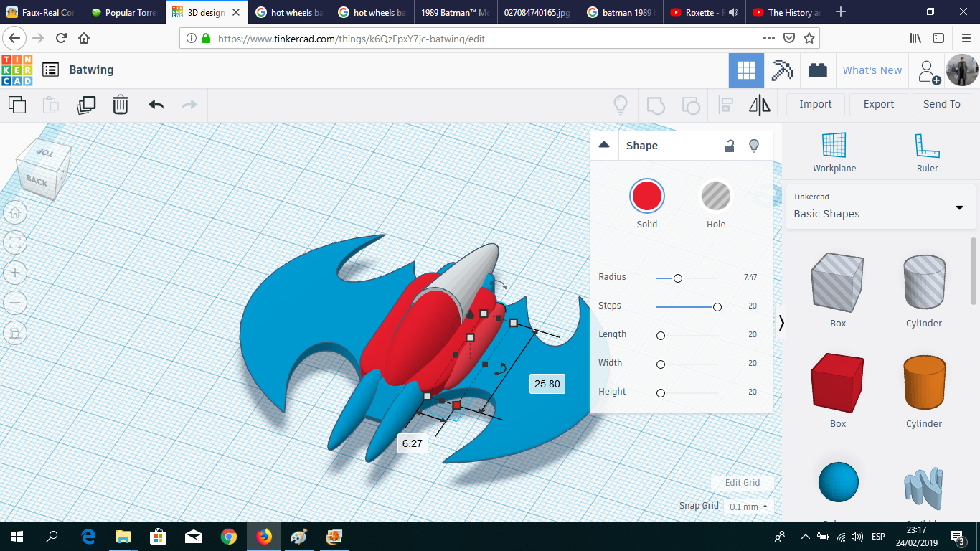Click the Zoom in button
This screenshot has height=551, width=980.
15,273
